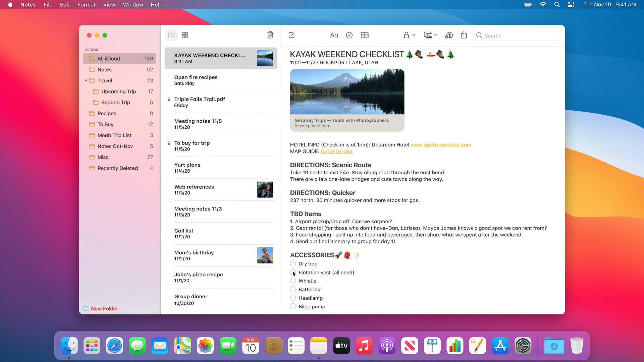The height and width of the screenshot is (362, 644).
Task: Add a table with the table icon
Action: point(365,35)
